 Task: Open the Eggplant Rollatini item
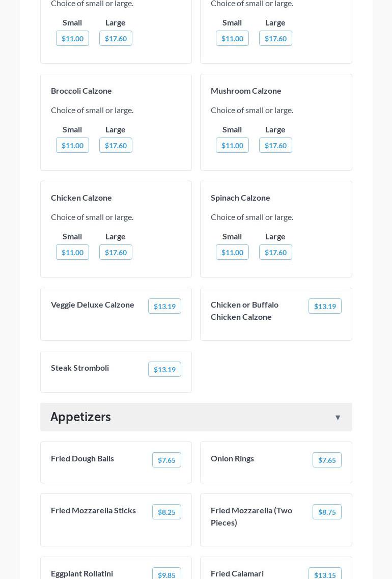[x=82, y=573]
